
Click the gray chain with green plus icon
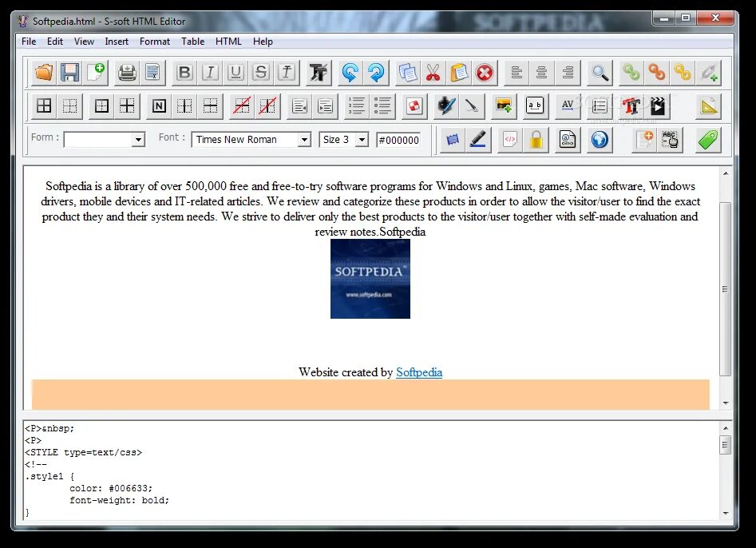709,73
